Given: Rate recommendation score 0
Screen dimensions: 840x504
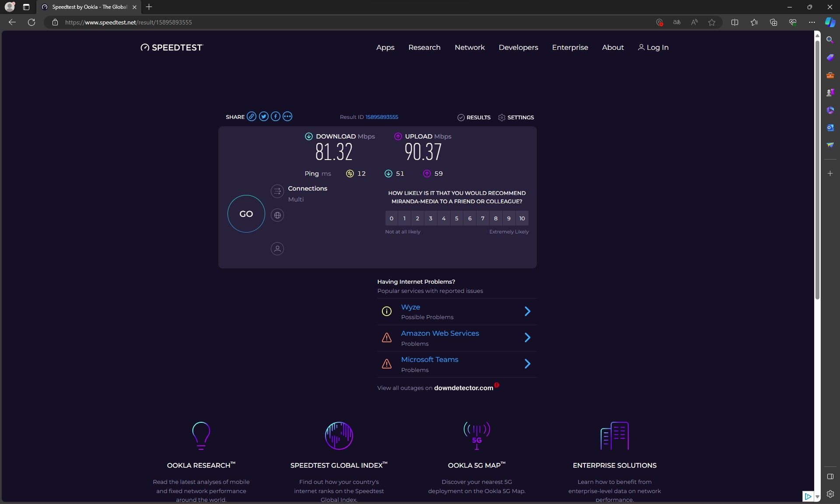Looking at the screenshot, I should tap(392, 218).
